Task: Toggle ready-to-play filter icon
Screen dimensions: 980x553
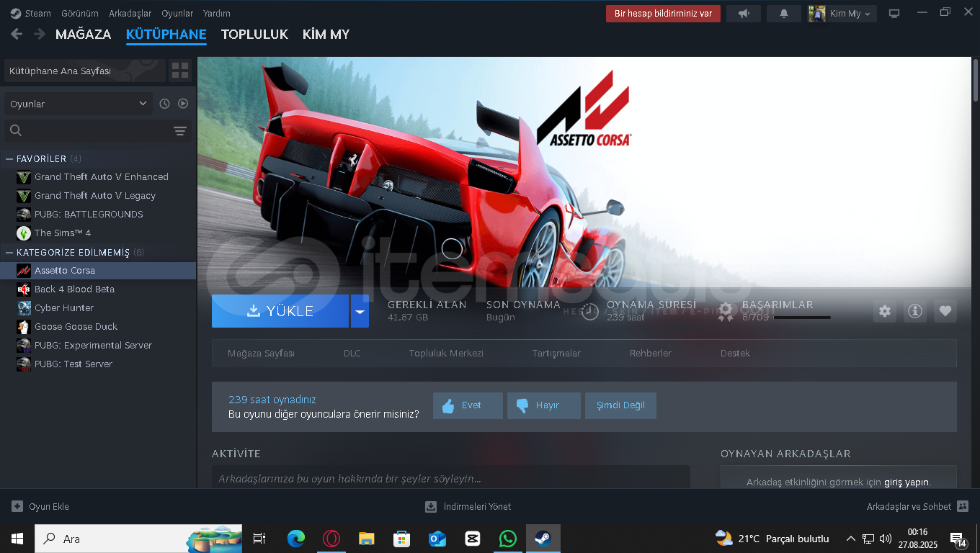Action: pos(183,104)
